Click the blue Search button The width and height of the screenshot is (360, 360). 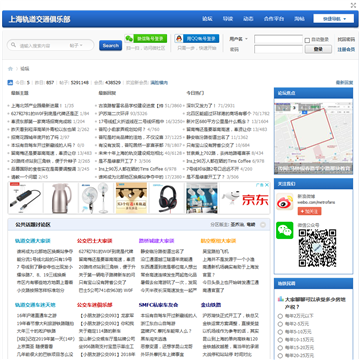coord(110,45)
